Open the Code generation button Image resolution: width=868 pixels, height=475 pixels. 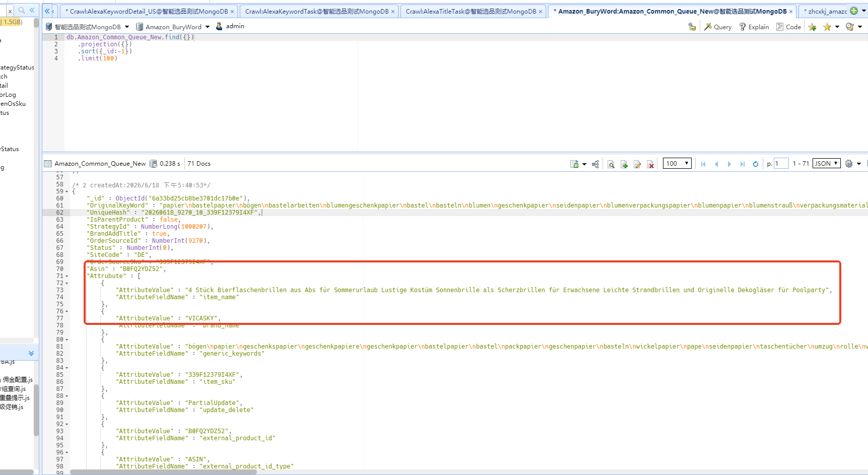coord(788,27)
